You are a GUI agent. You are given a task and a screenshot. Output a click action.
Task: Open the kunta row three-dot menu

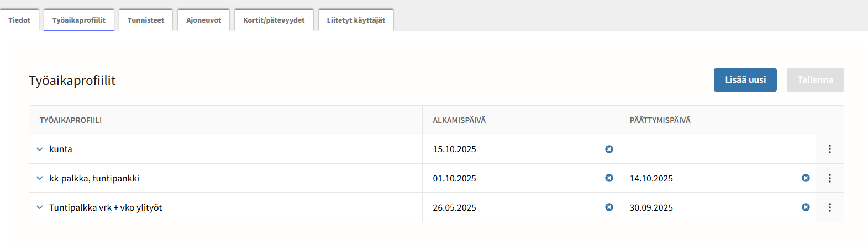[829, 149]
